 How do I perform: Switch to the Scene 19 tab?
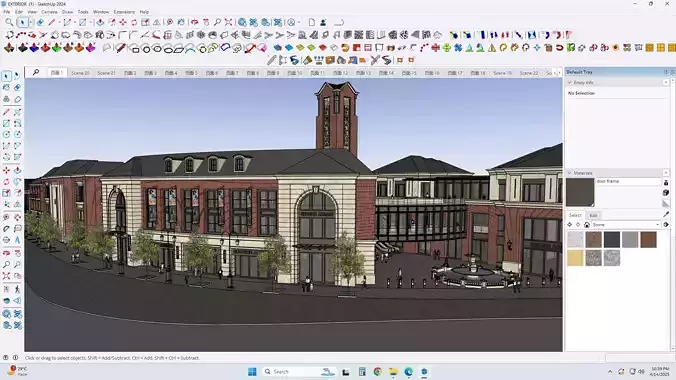coord(502,73)
